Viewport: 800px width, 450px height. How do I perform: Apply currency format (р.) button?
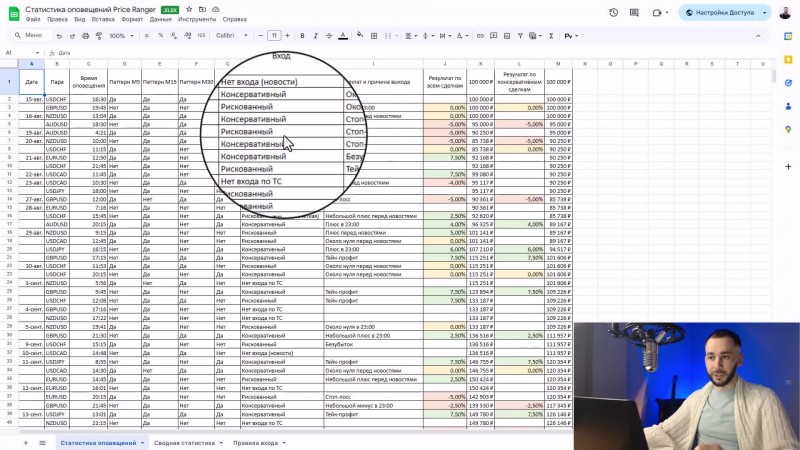(x=147, y=36)
